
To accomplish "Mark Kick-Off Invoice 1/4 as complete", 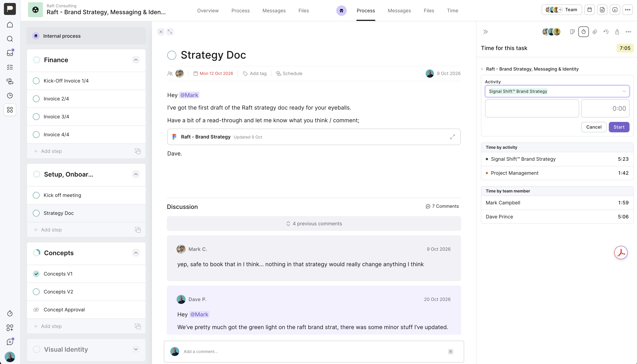I will 36,81.
